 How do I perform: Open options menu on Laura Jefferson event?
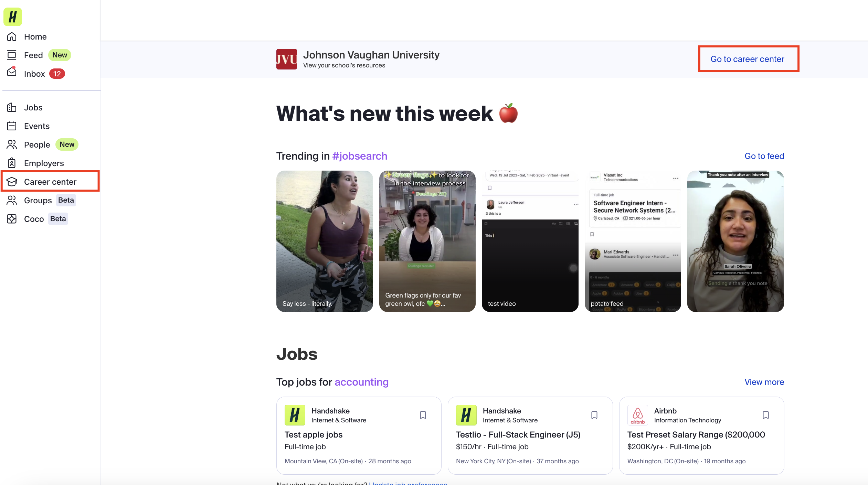click(x=576, y=204)
